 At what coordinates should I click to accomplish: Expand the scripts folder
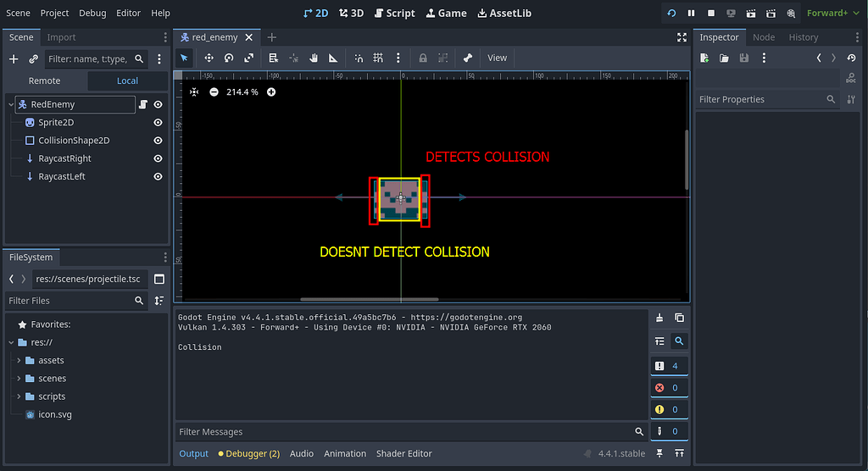coord(19,396)
